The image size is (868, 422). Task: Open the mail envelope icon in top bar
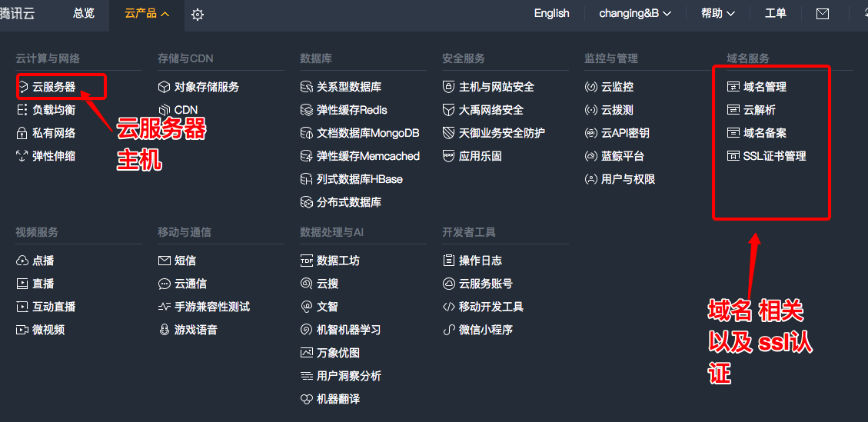(823, 14)
